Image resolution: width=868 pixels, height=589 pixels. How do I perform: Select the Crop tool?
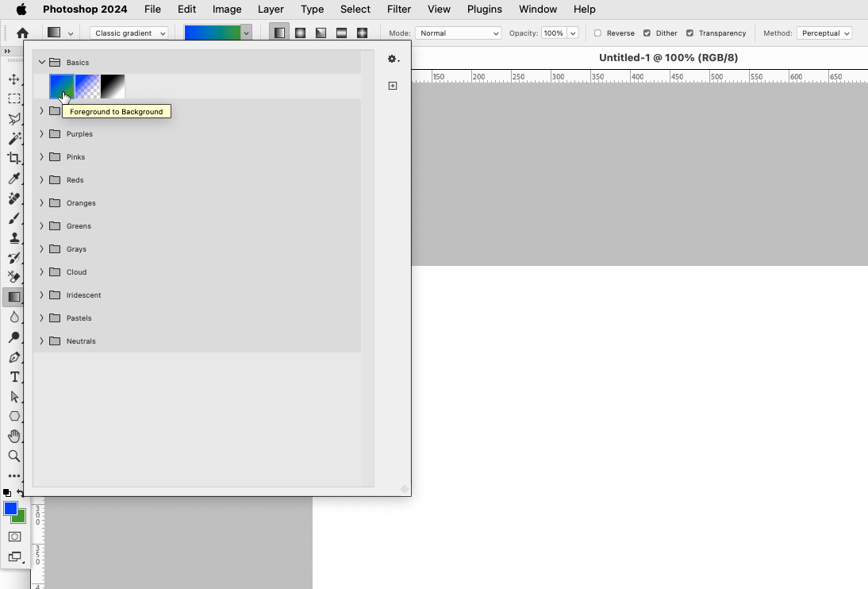click(x=14, y=158)
